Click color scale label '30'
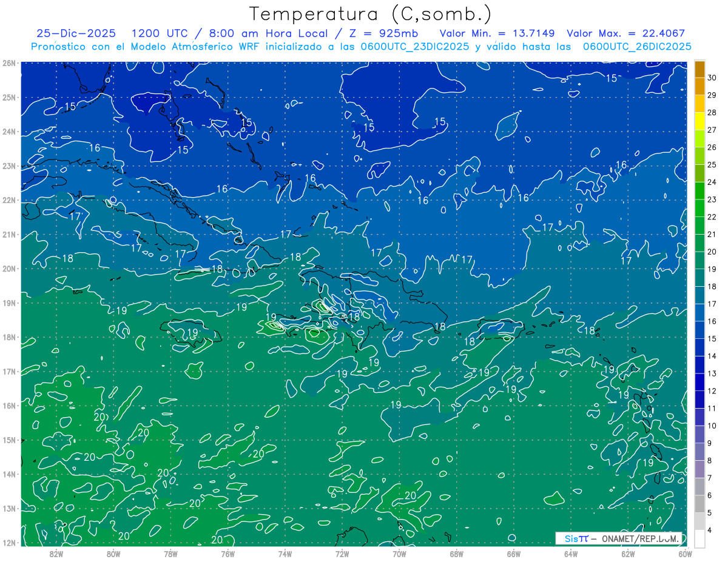728x562 pixels. [712, 78]
